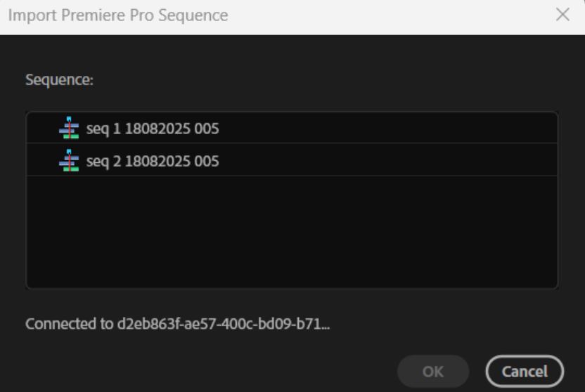585x392 pixels.
Task: Click blank space right of seq 2 name
Action: (388, 160)
